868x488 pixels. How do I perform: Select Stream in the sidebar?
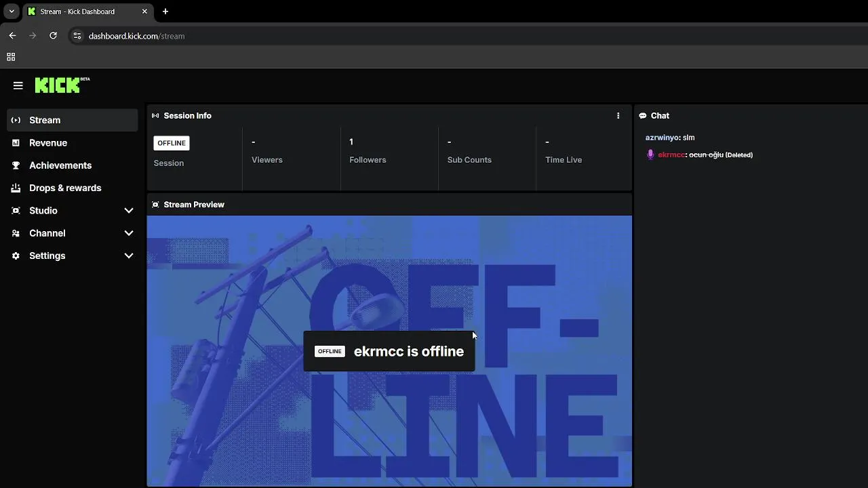click(x=73, y=120)
